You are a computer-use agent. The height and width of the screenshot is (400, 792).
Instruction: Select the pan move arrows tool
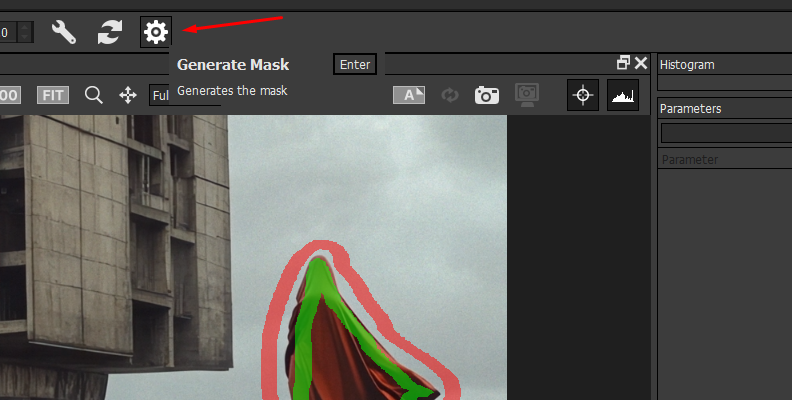[x=128, y=95]
